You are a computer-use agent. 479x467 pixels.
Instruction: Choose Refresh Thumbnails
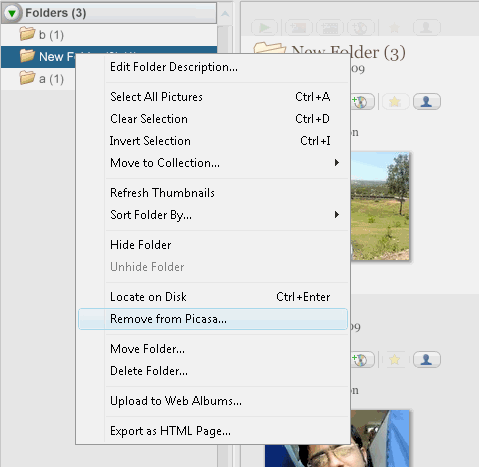[x=213, y=193]
